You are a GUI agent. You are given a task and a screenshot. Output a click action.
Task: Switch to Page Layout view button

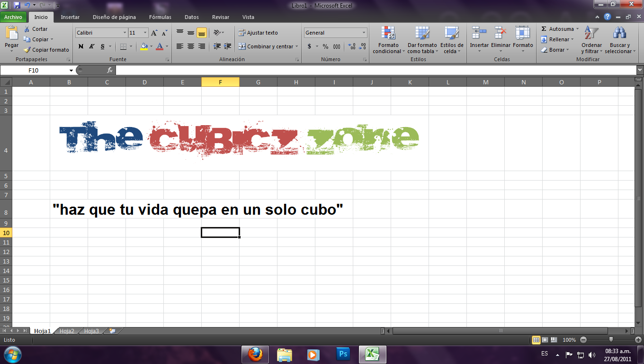545,340
